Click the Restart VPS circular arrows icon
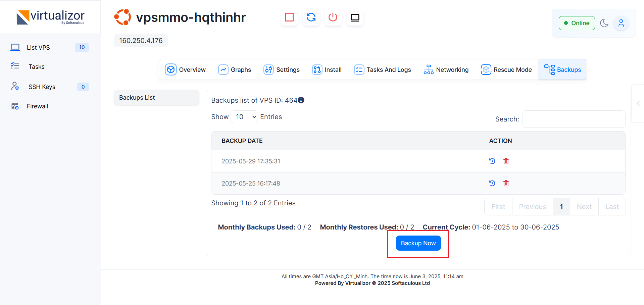 coord(311,17)
